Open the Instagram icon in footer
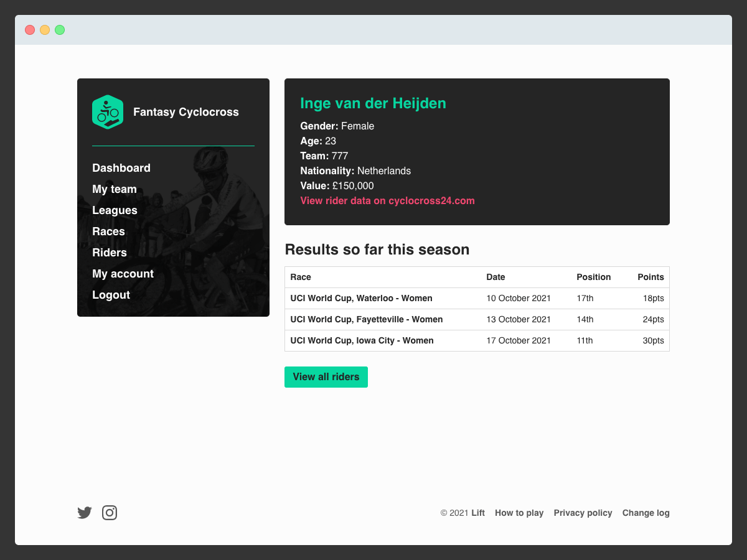This screenshot has width=747, height=560. pyautogui.click(x=110, y=513)
